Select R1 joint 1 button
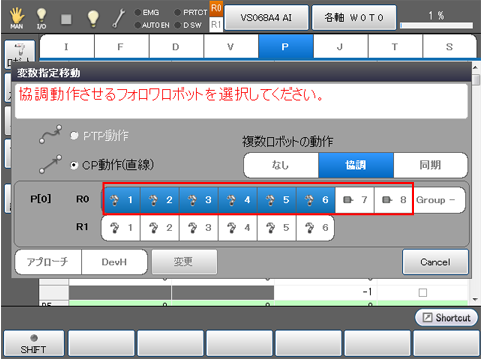 pyautogui.click(x=121, y=228)
